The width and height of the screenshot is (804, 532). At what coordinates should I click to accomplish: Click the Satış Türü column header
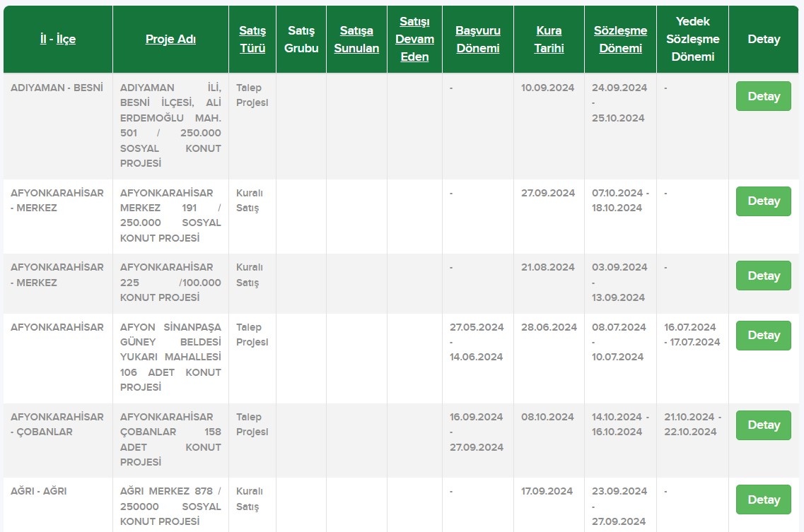(x=252, y=40)
